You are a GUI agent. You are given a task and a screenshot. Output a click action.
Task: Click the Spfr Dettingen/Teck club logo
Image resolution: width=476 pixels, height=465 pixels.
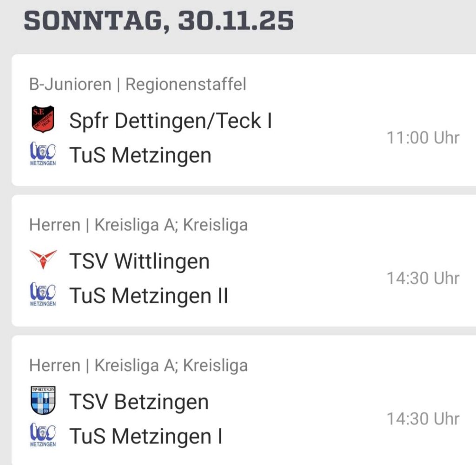click(42, 119)
